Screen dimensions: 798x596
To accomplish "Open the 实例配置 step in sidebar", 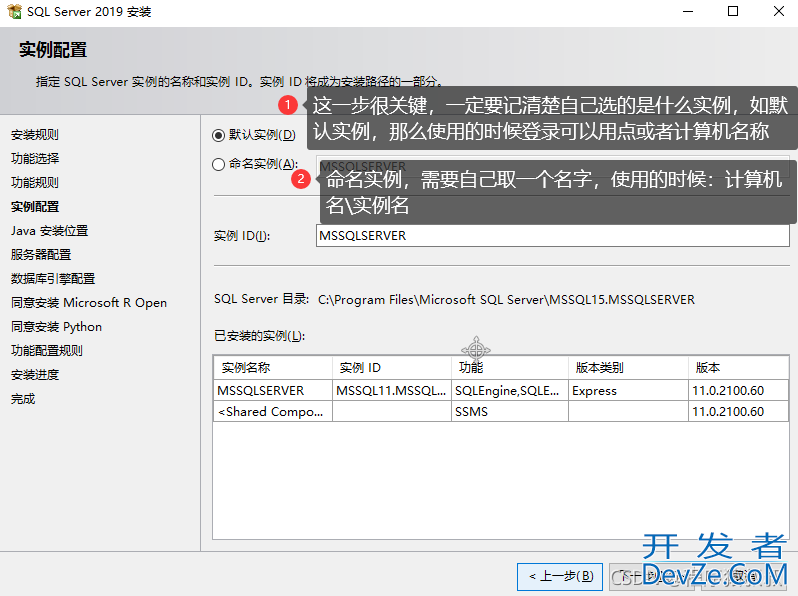I will [35, 207].
